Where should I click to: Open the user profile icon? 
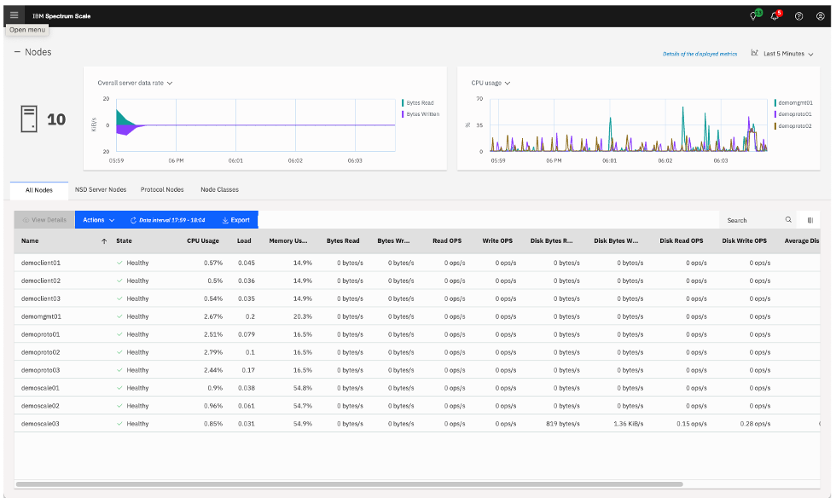[x=820, y=15]
